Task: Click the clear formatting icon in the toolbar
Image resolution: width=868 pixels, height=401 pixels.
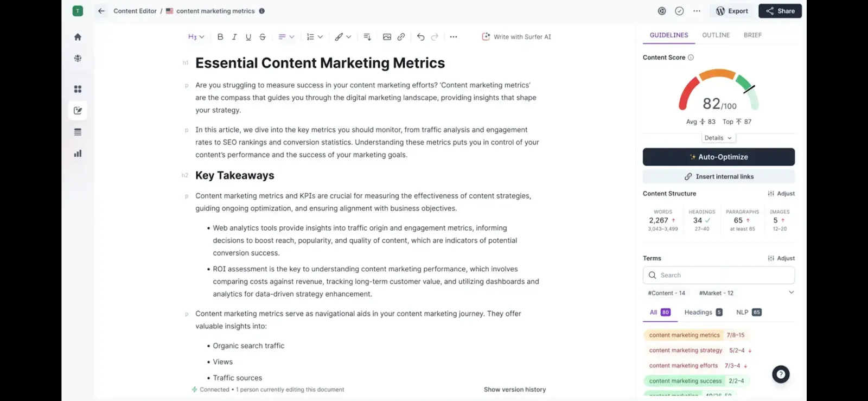Action: pos(367,37)
